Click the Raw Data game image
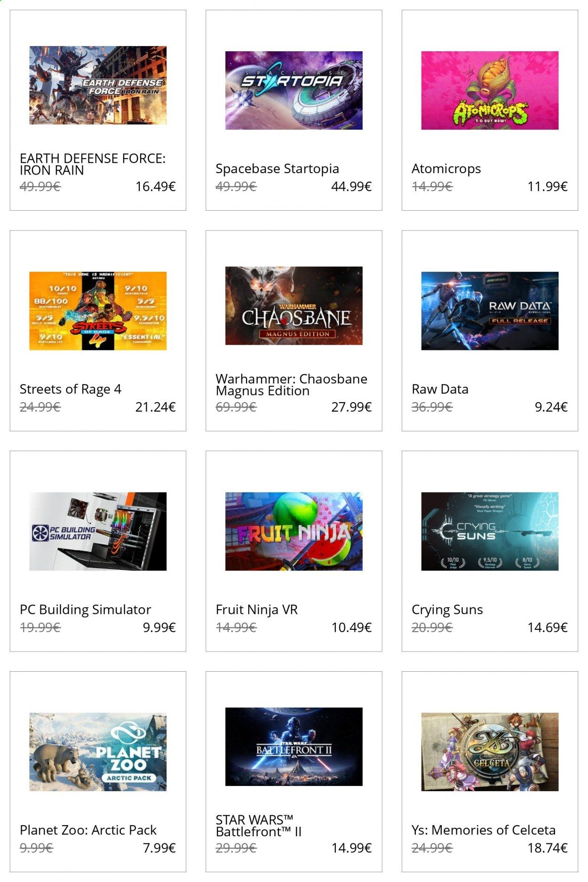This screenshot has width=588, height=882. pos(490,311)
